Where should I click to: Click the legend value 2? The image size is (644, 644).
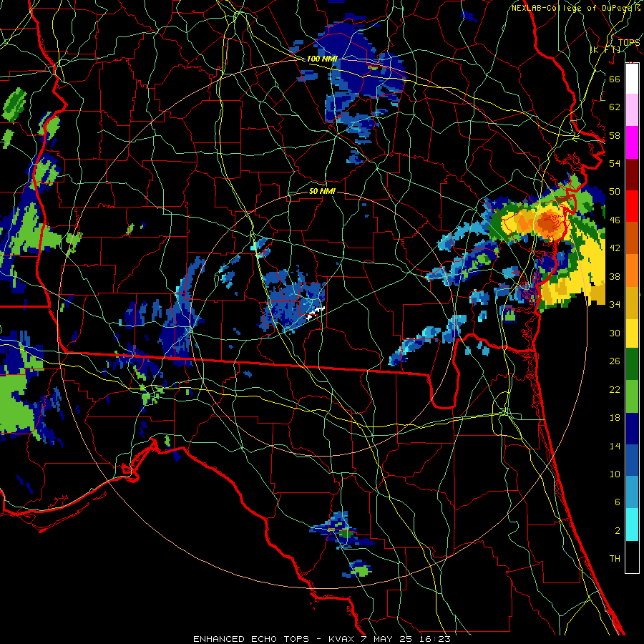pyautogui.click(x=617, y=531)
